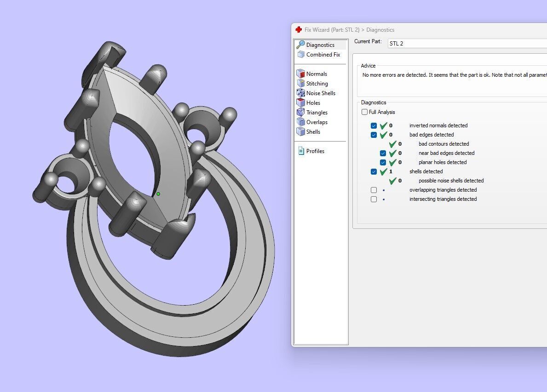Open the Normals fixing page
This screenshot has height=392, width=547.
coord(317,74)
